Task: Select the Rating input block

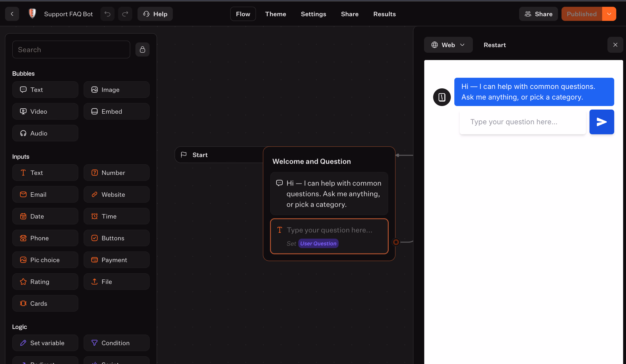Action: pos(45,282)
